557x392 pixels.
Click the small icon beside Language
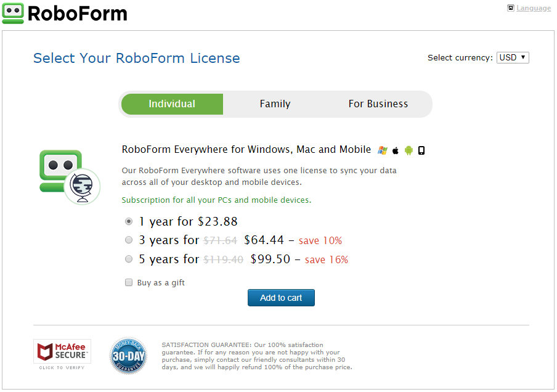point(510,8)
